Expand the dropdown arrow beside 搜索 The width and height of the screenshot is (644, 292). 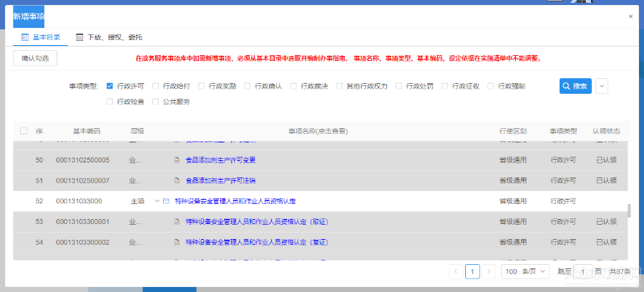[602, 86]
